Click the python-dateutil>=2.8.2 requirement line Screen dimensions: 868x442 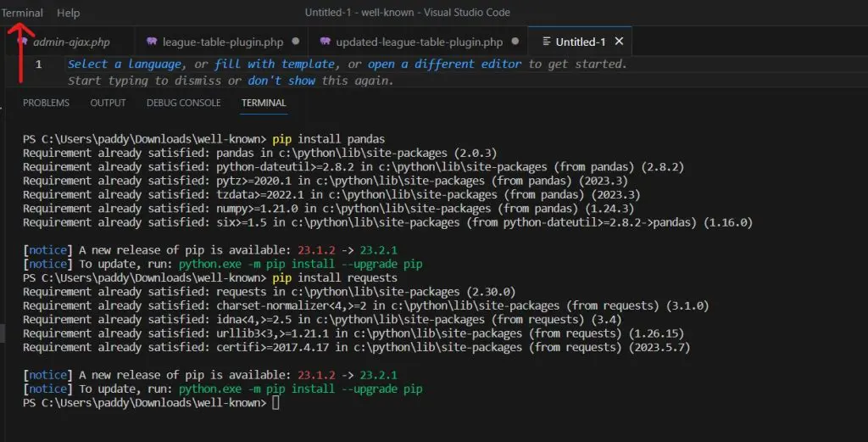[x=353, y=167]
